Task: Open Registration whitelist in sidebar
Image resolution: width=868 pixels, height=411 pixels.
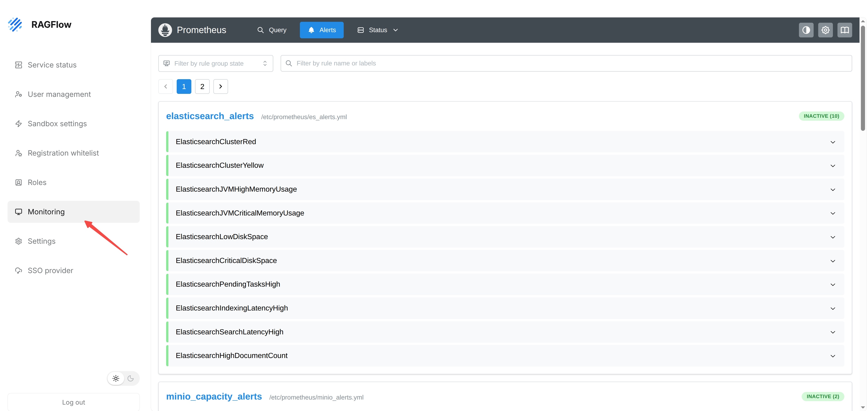Action: (73, 153)
